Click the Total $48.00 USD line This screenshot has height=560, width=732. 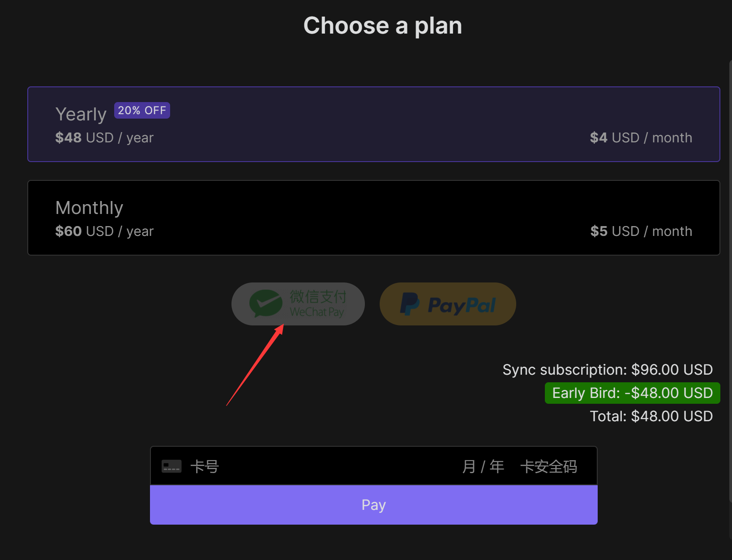pos(651,416)
